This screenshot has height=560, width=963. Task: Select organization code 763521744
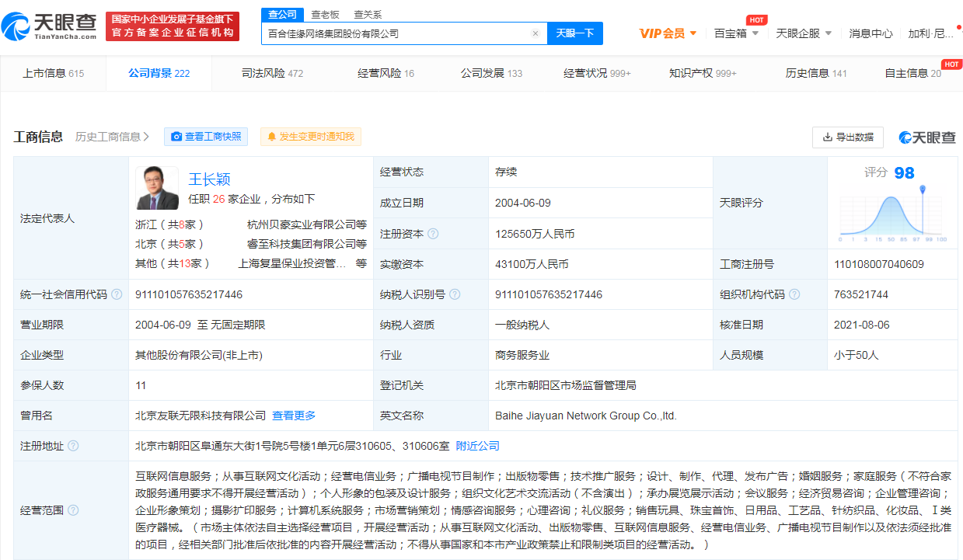[x=861, y=295]
